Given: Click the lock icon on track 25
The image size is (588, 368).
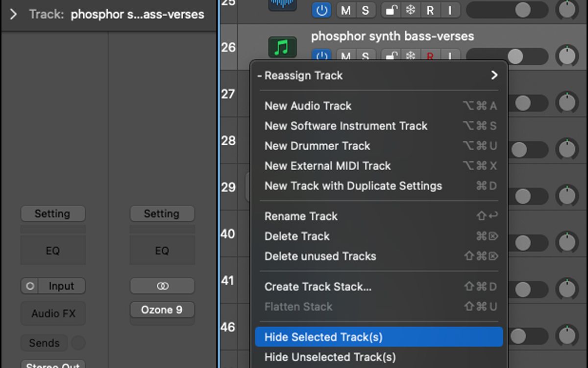Looking at the screenshot, I should click(391, 10).
